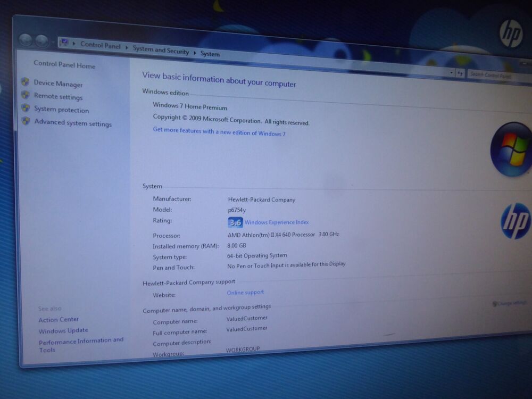Click the AMD Athlon II X4 640 processor text
This screenshot has height=399, width=532.
[x=284, y=235]
